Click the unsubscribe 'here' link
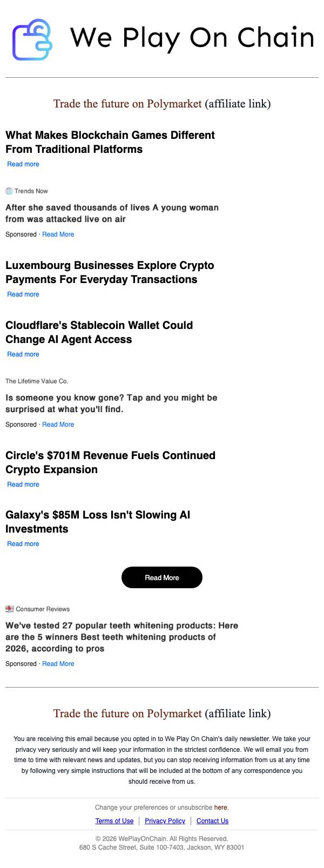 (x=220, y=808)
